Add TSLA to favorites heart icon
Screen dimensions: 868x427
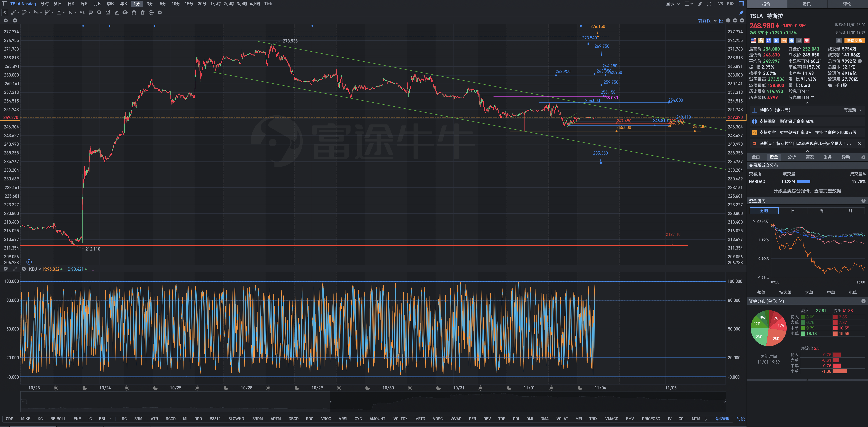point(807,40)
